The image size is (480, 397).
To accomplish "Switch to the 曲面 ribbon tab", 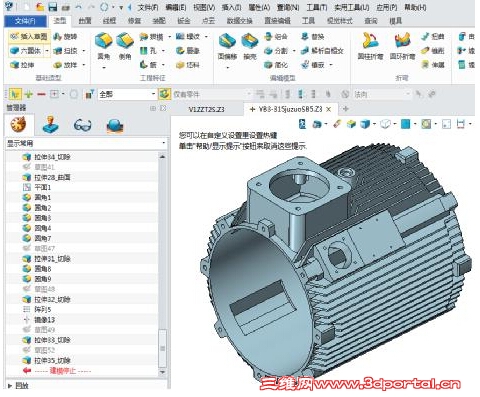I will tap(85, 21).
